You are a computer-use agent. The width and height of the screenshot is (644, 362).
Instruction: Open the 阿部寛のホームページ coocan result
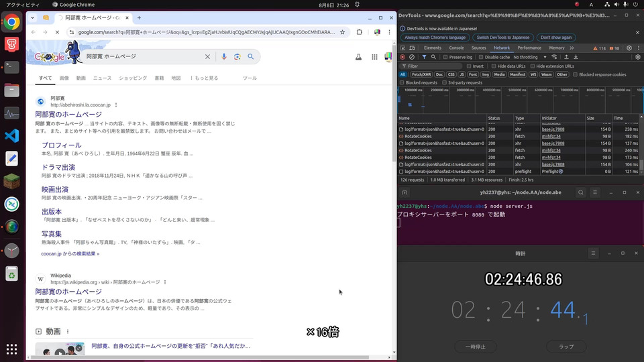click(68, 115)
